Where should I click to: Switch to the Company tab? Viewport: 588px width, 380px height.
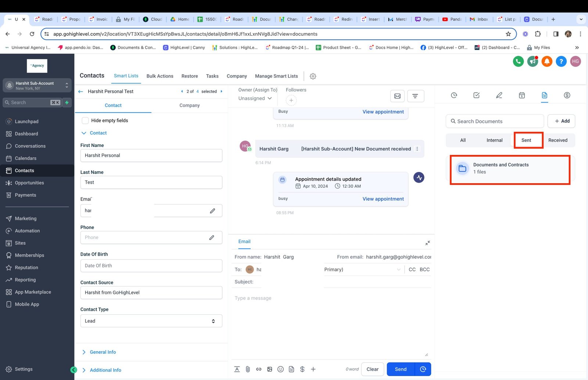pos(189,105)
